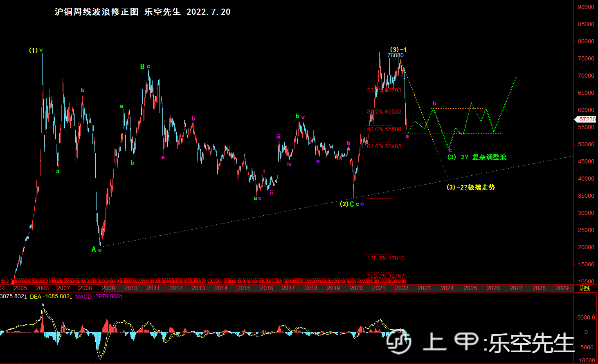598x364 pixels.
Task: Select the 10000 price axis label
Action: [x=586, y=281]
